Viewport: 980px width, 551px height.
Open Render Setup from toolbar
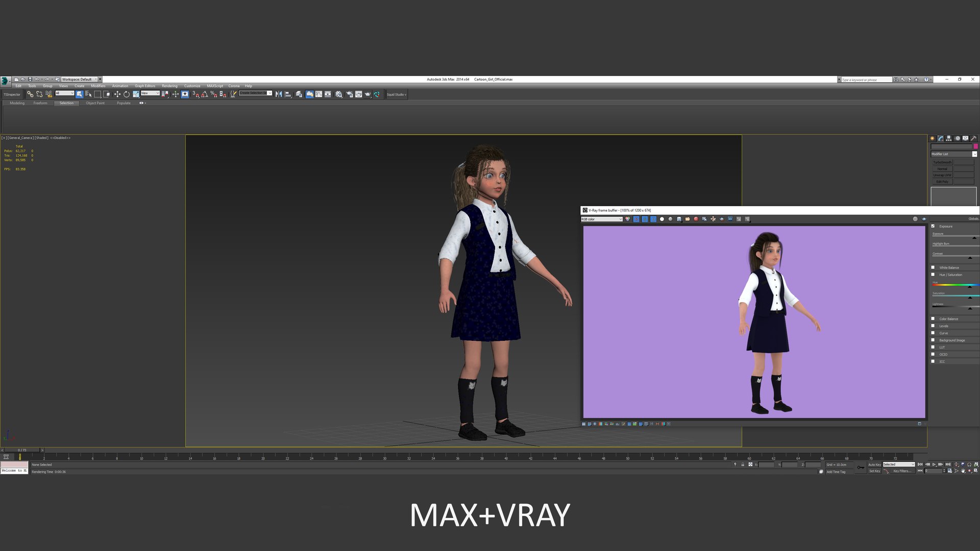[x=350, y=94]
